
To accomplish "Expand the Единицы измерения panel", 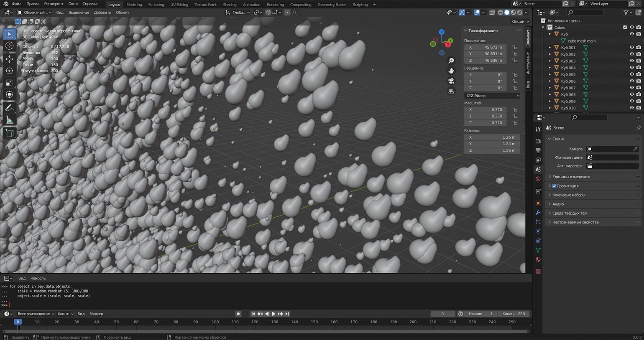I will (x=593, y=177).
